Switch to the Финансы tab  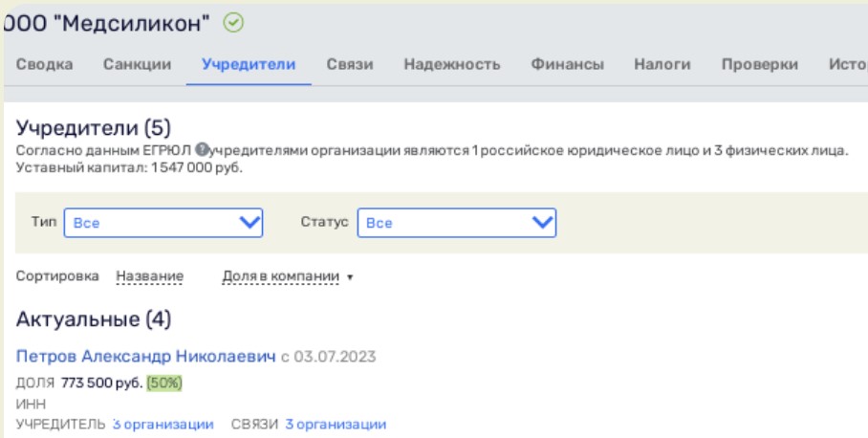(567, 65)
